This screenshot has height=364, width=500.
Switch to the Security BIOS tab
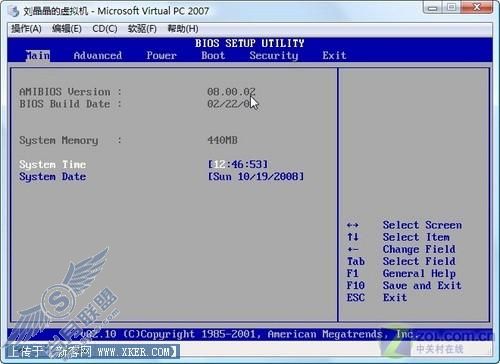click(x=274, y=55)
